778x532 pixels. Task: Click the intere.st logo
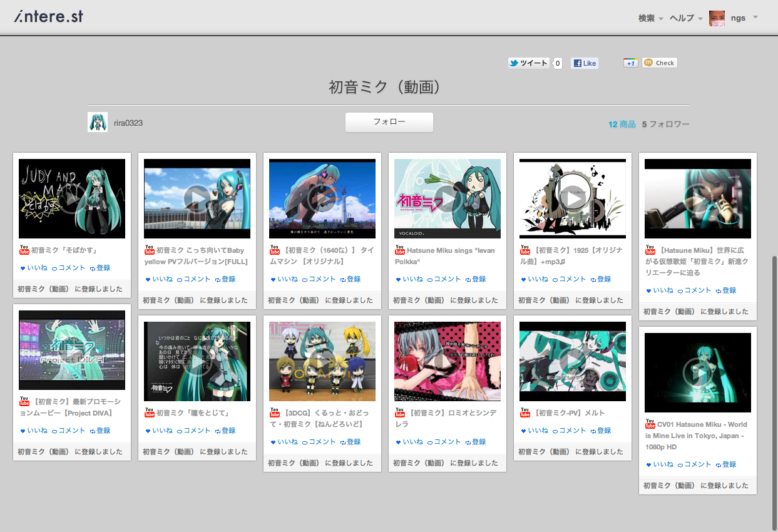click(49, 16)
